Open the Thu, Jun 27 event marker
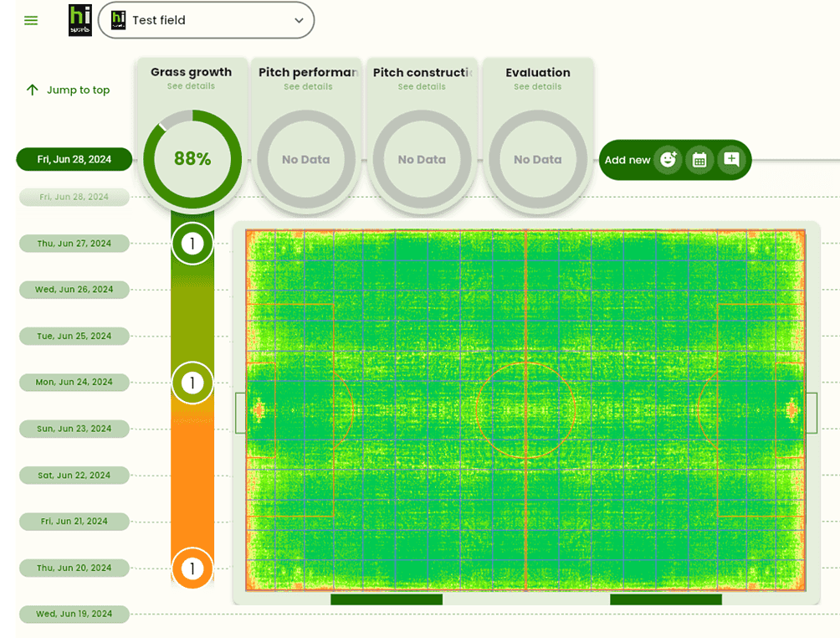The width and height of the screenshot is (840, 638). pyautogui.click(x=192, y=244)
